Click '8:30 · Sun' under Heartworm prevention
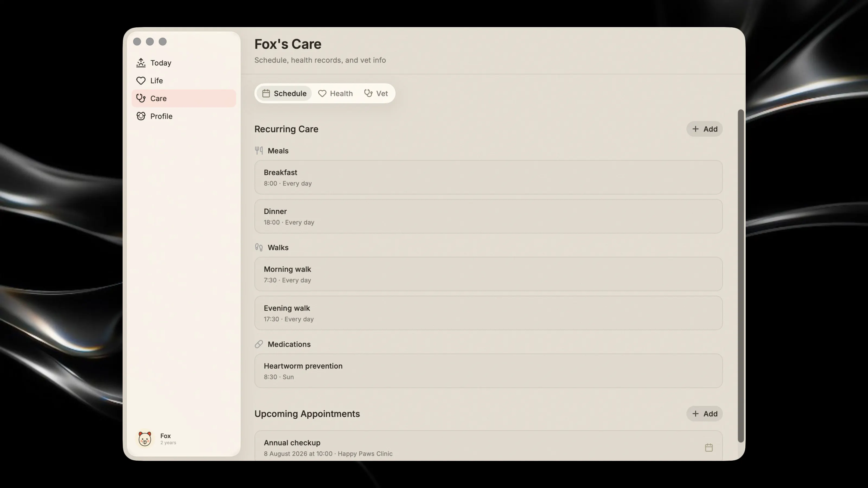The height and width of the screenshot is (488, 868). [x=279, y=377]
